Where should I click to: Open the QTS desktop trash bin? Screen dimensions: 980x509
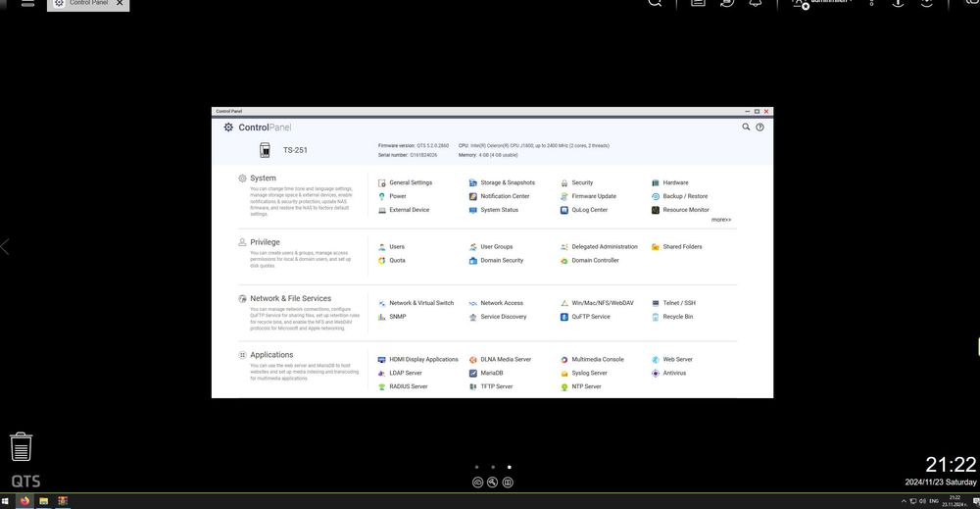click(22, 446)
